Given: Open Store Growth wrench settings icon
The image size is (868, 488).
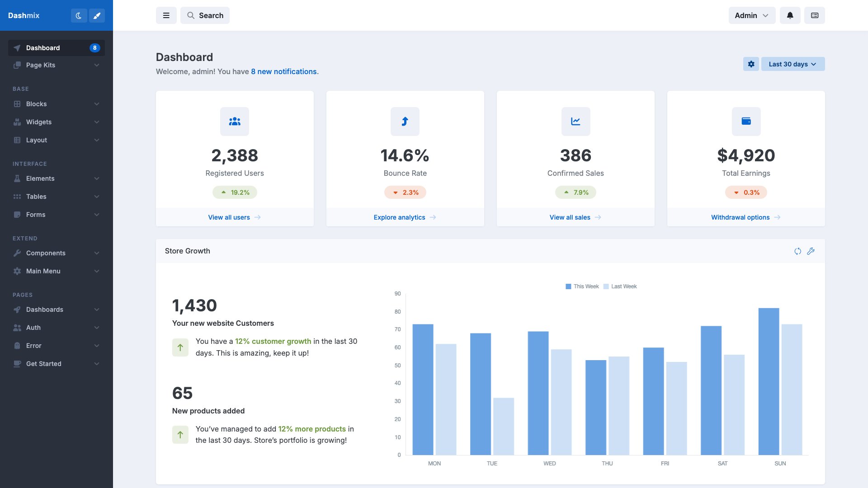Looking at the screenshot, I should point(811,251).
